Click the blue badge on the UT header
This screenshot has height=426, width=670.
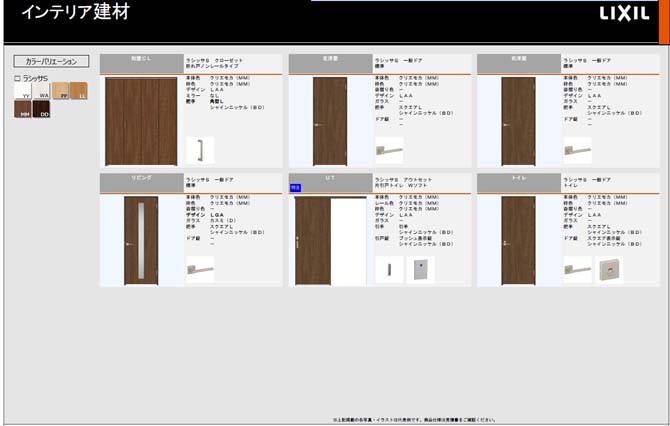295,188
